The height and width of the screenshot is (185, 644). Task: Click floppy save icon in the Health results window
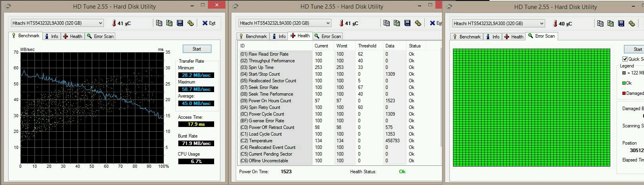point(407,23)
